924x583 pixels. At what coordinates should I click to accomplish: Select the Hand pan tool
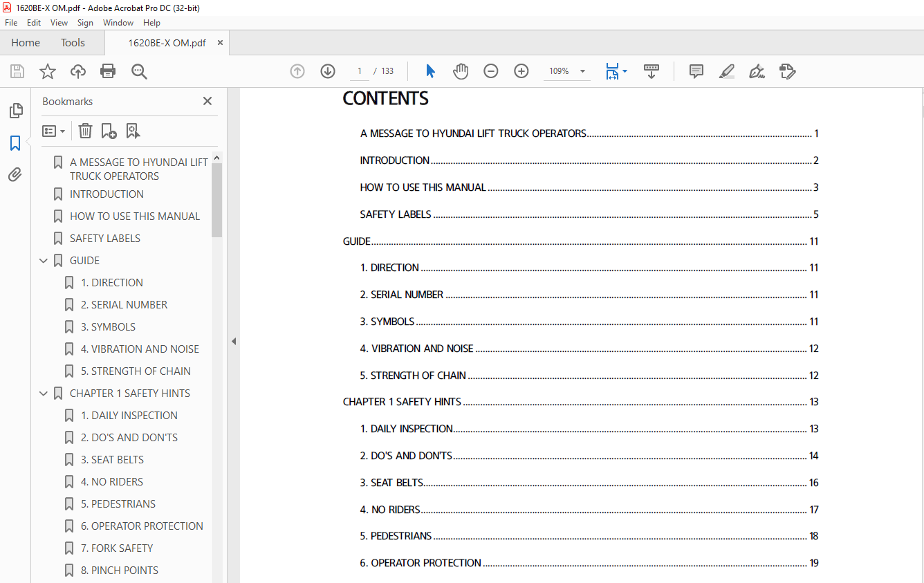[461, 71]
